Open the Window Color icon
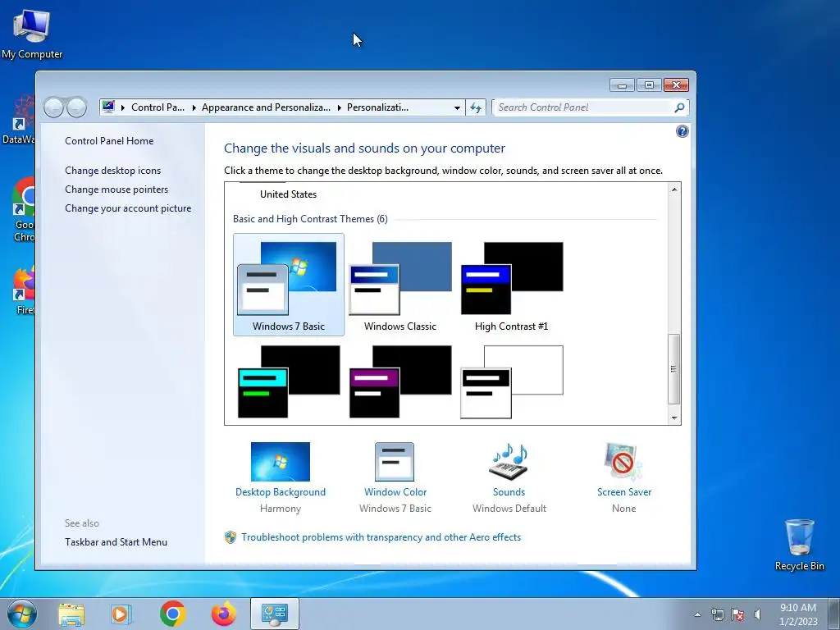 tap(395, 461)
